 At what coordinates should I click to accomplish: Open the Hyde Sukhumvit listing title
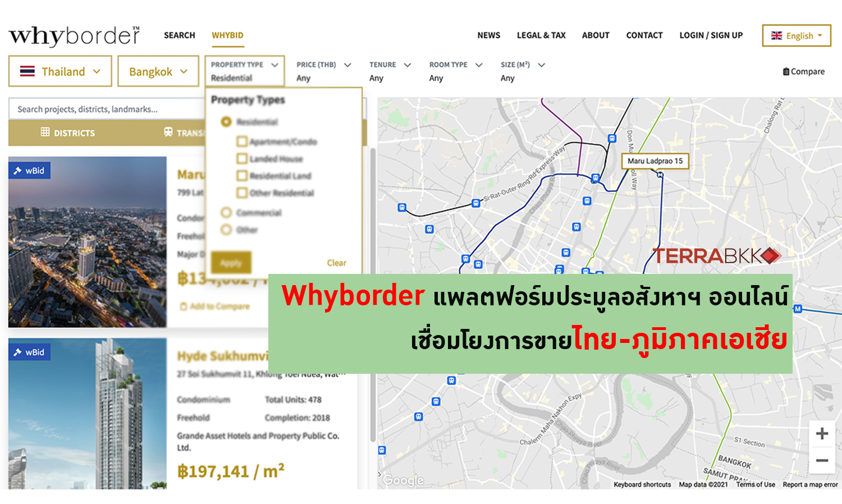pos(223,356)
